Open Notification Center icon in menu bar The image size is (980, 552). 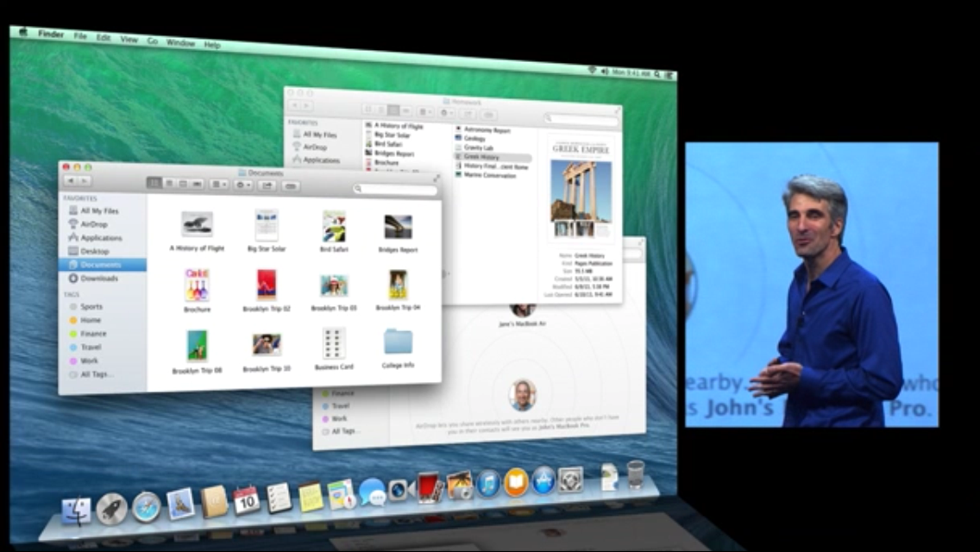669,75
